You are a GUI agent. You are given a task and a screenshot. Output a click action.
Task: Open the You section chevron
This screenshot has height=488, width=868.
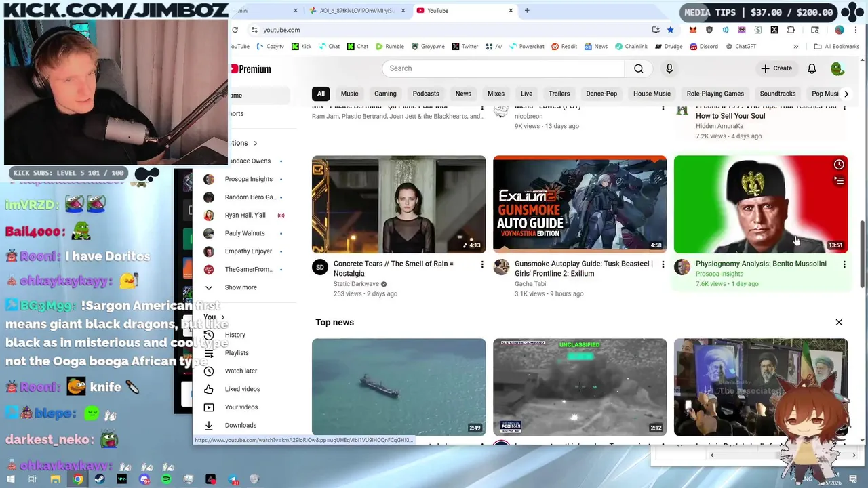click(222, 317)
